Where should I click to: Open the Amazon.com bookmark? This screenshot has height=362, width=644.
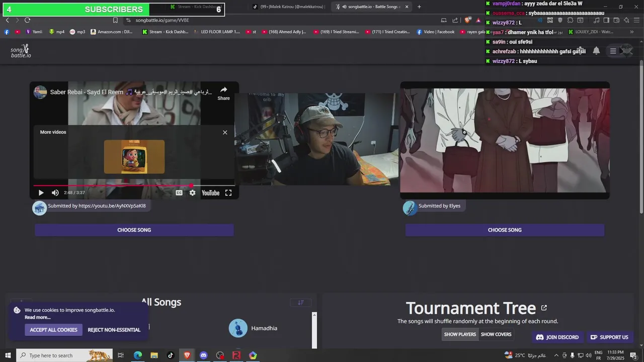(112, 32)
